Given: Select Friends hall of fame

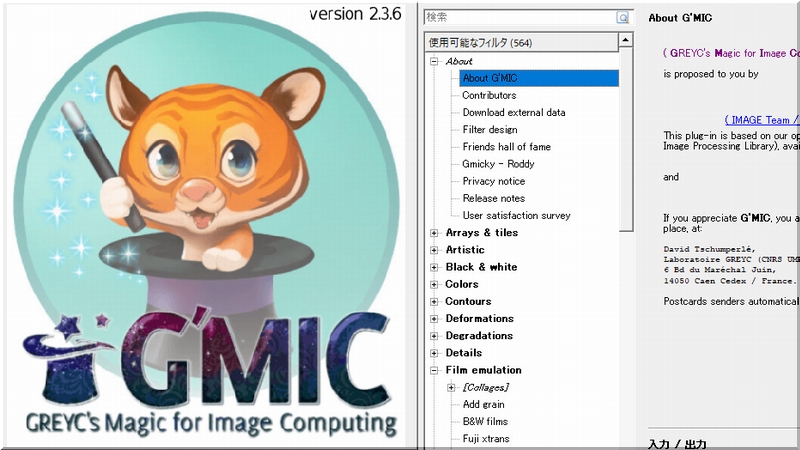Looking at the screenshot, I should [x=507, y=147].
